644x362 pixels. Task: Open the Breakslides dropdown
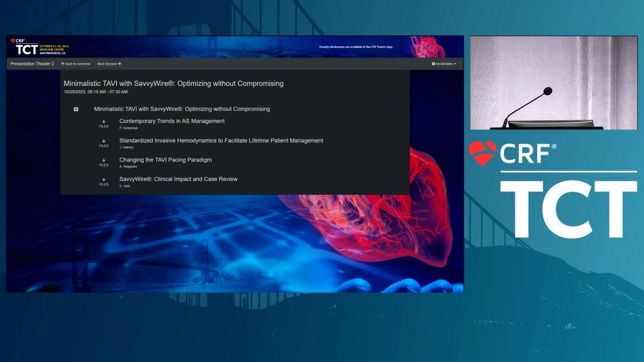point(444,64)
